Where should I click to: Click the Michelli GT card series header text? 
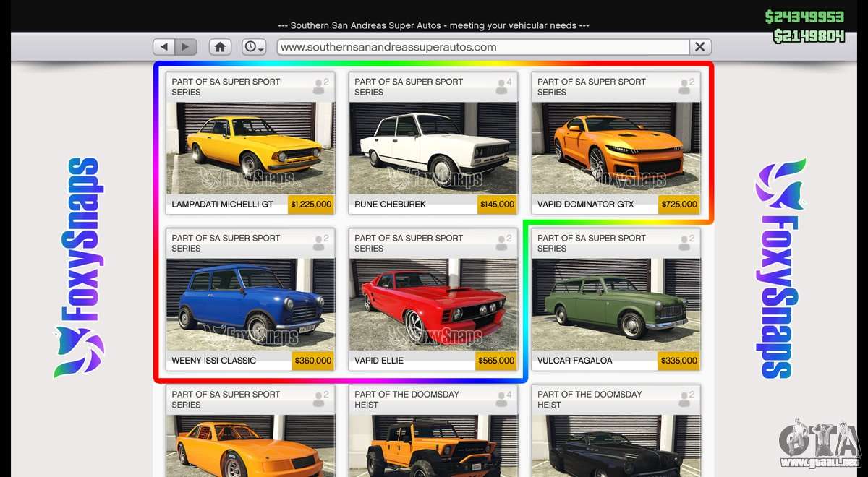[226, 87]
